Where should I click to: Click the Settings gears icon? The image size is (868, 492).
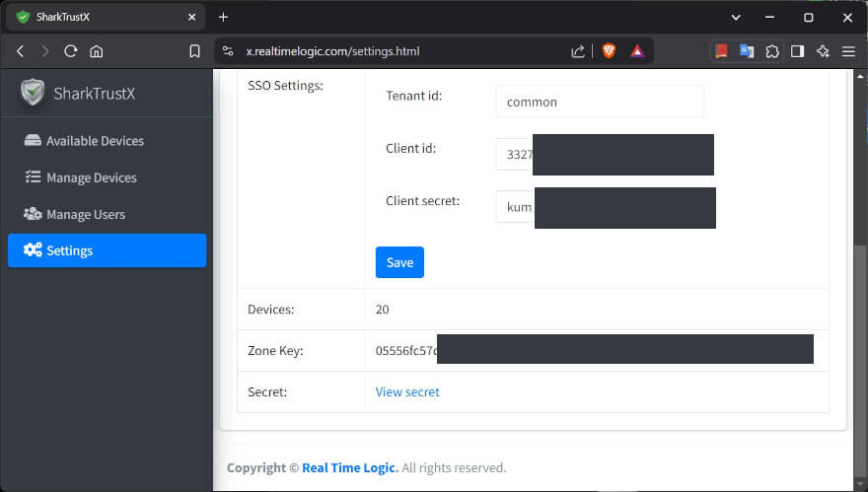point(33,250)
